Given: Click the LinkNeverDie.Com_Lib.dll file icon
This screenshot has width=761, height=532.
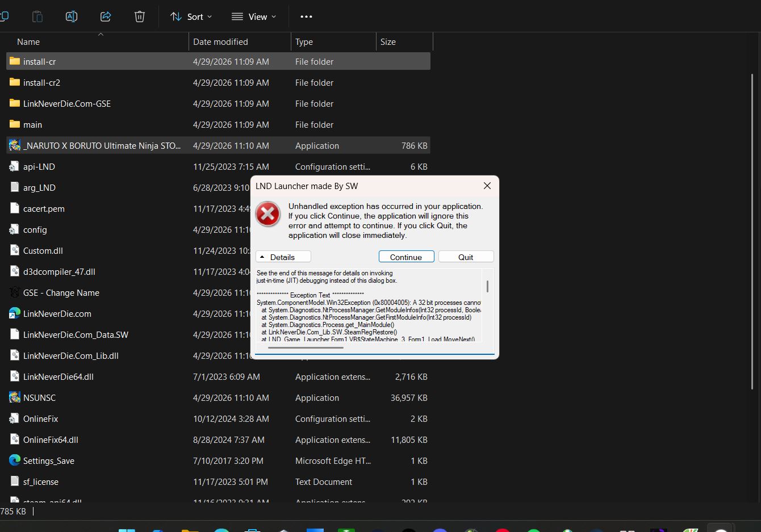Looking at the screenshot, I should [x=15, y=355].
